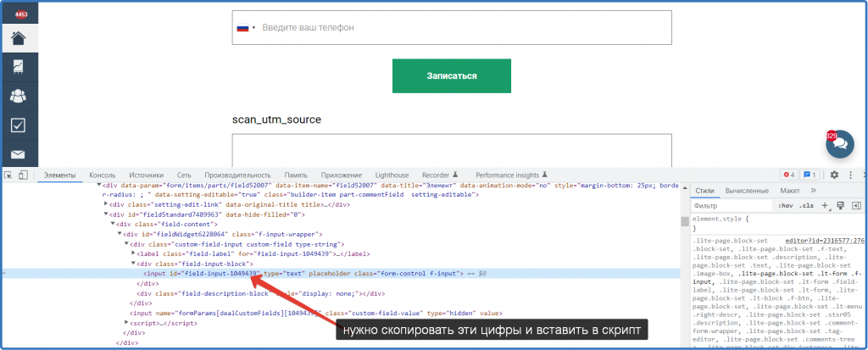The image size is (868, 350).
Task: Open DevTools three-dot menu
Action: pos(850,175)
